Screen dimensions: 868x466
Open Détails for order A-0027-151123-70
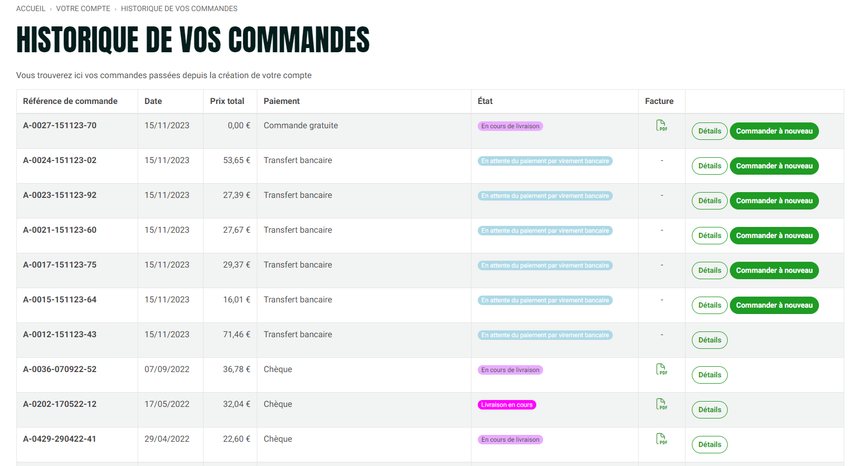(x=709, y=131)
